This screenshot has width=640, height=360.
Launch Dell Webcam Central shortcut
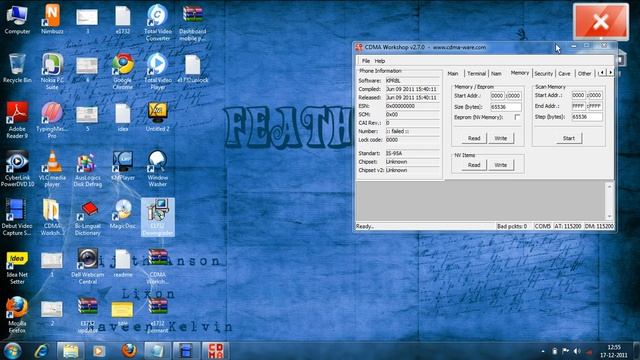pos(87,266)
